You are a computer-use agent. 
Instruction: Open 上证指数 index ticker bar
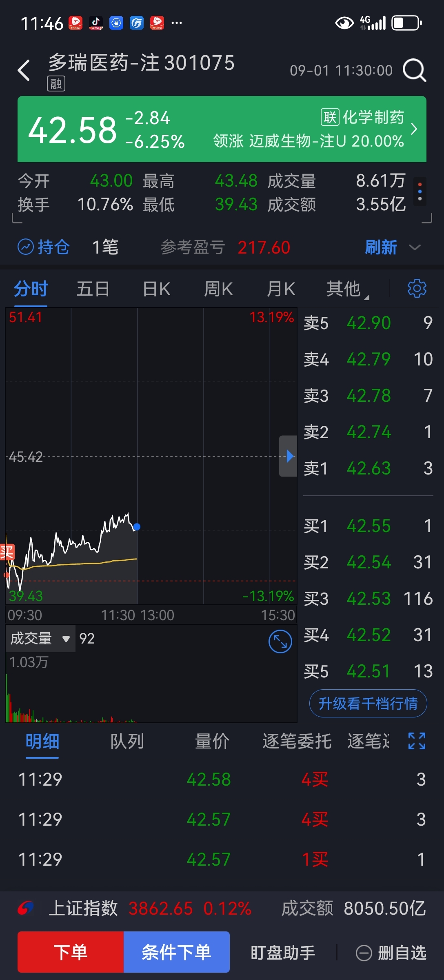(x=222, y=909)
